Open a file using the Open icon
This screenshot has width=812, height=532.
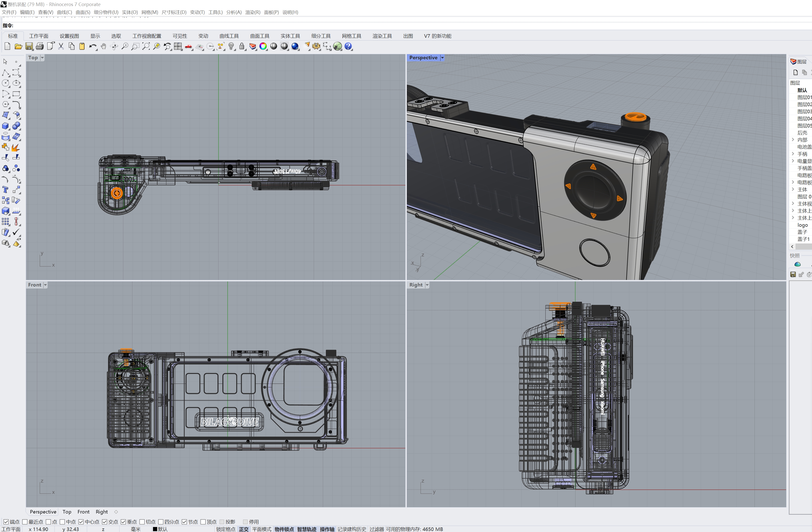click(x=18, y=46)
